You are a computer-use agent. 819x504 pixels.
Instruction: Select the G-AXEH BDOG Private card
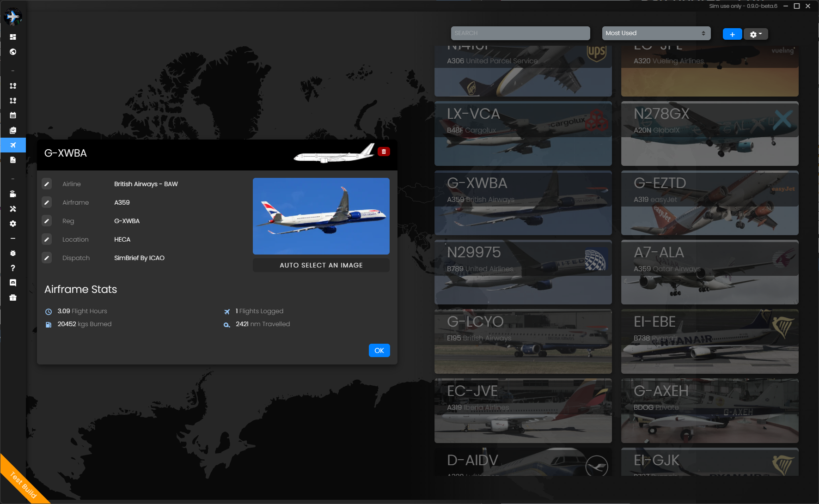point(710,411)
